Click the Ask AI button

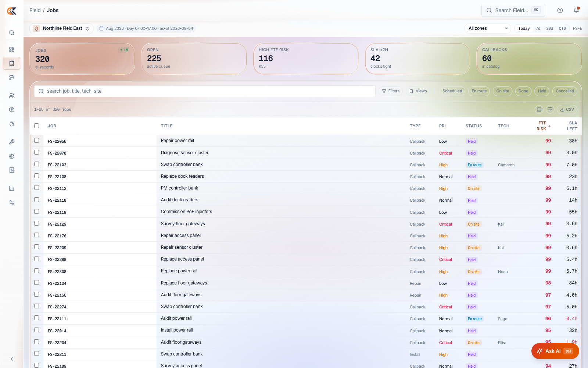pyautogui.click(x=555, y=351)
